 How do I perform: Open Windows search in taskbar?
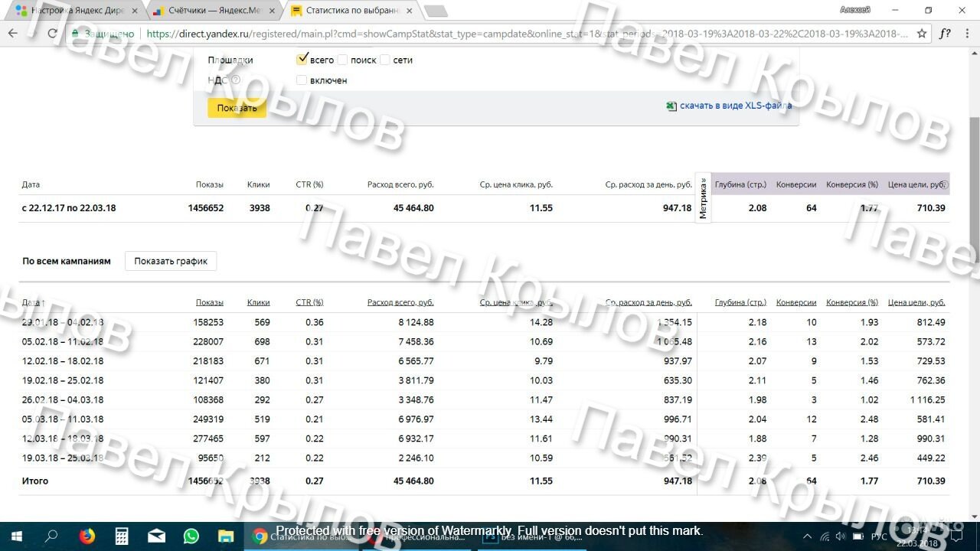51,536
